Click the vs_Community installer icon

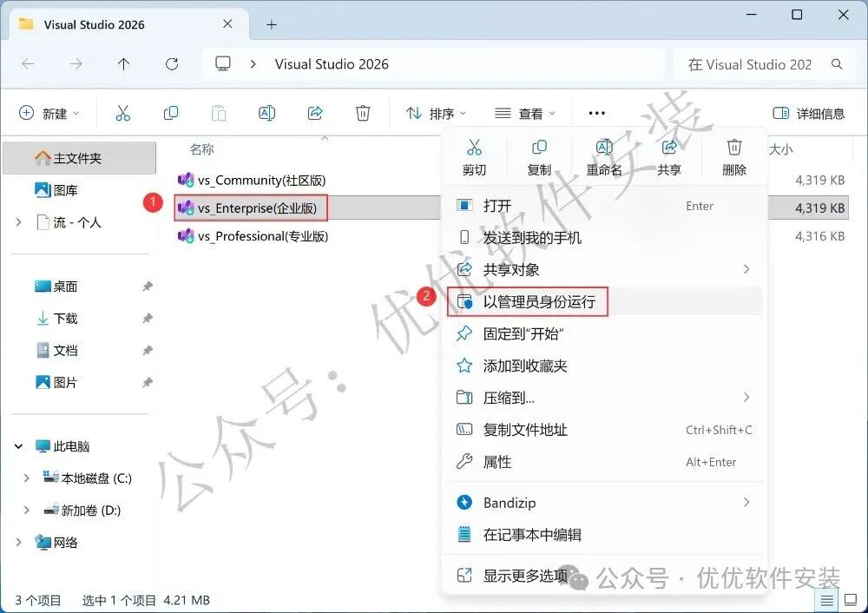click(x=186, y=180)
